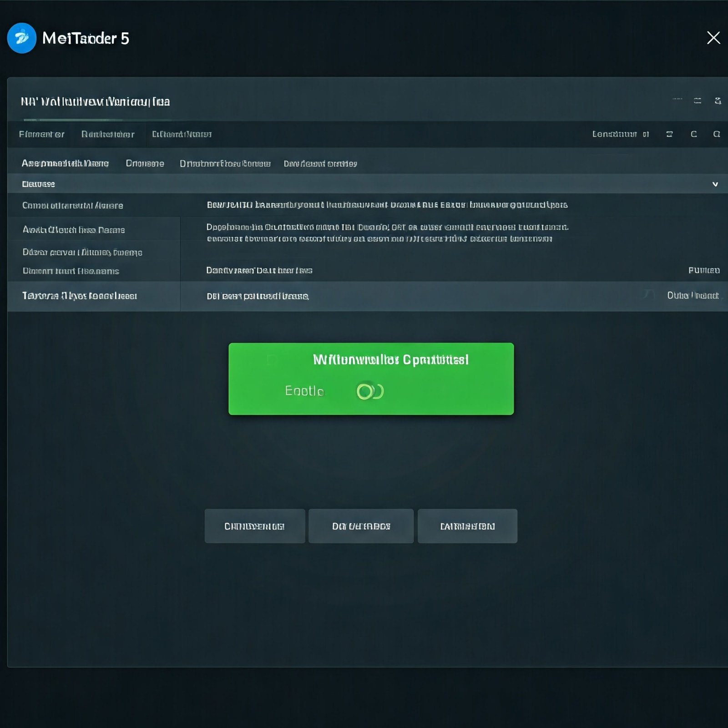
Task: Click the green panel's heading text
Action: point(391,360)
